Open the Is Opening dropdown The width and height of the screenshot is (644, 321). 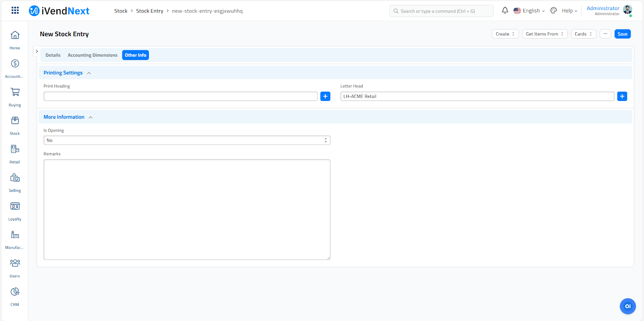187,140
